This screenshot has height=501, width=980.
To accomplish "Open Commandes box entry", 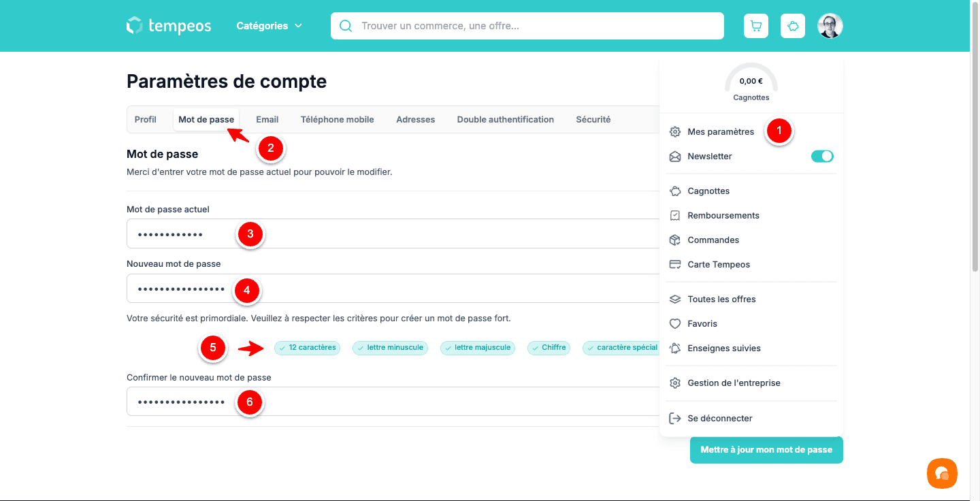I will point(713,240).
